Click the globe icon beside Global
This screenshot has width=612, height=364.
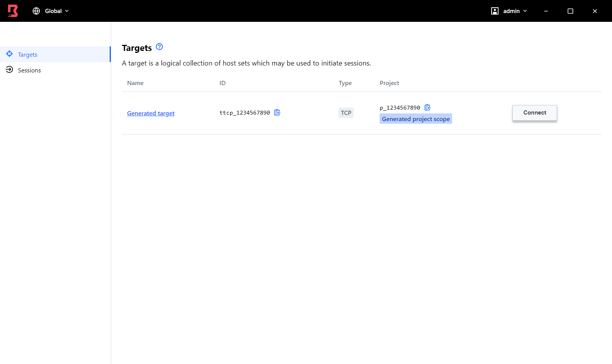click(x=36, y=11)
